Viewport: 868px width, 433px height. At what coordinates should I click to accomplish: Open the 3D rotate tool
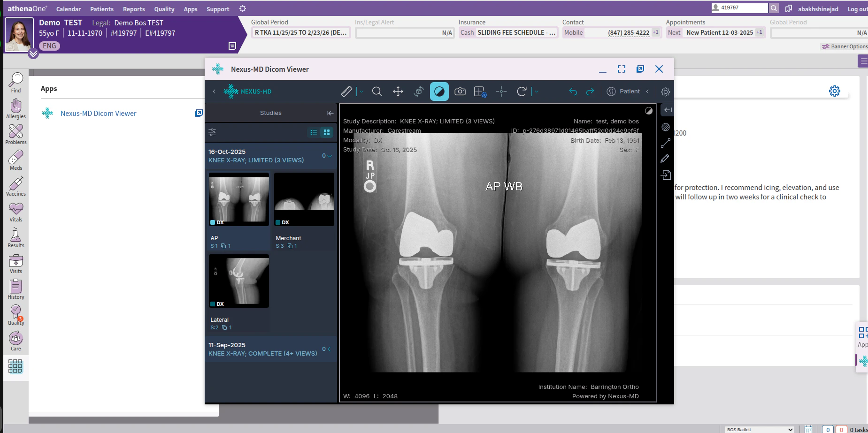point(418,91)
